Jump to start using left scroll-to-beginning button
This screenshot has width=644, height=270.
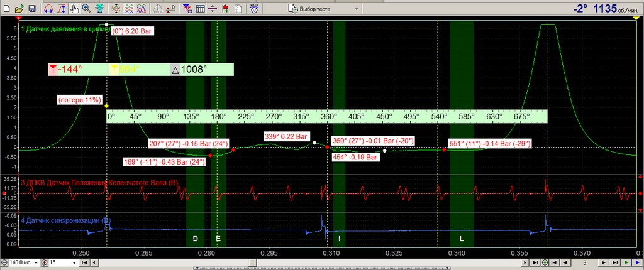[84, 262]
